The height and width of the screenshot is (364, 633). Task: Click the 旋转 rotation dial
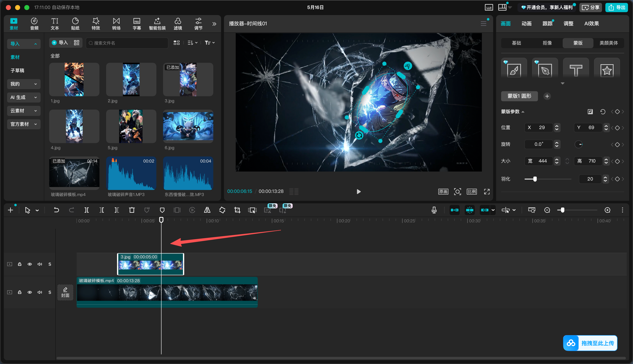[x=579, y=144]
